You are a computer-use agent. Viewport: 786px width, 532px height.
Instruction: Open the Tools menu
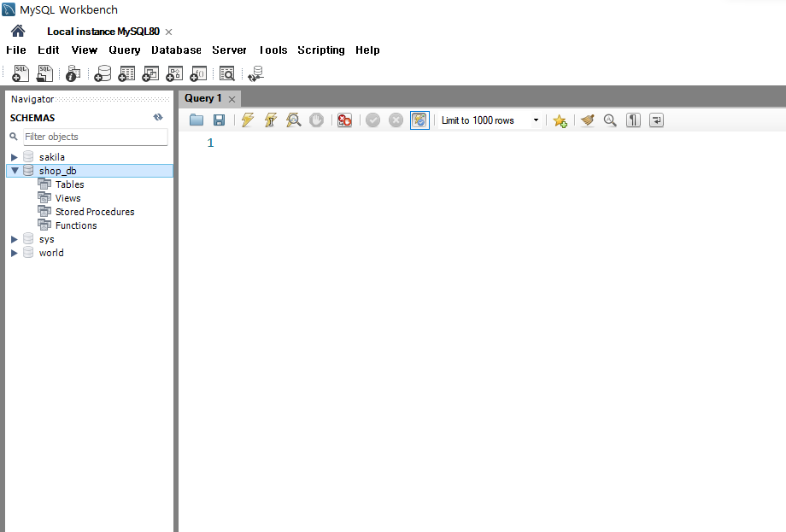pyautogui.click(x=273, y=50)
